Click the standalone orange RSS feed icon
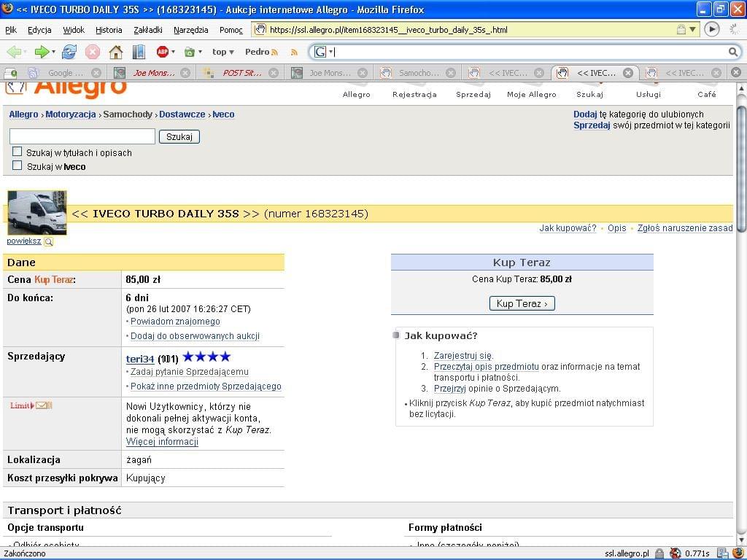 click(295, 52)
